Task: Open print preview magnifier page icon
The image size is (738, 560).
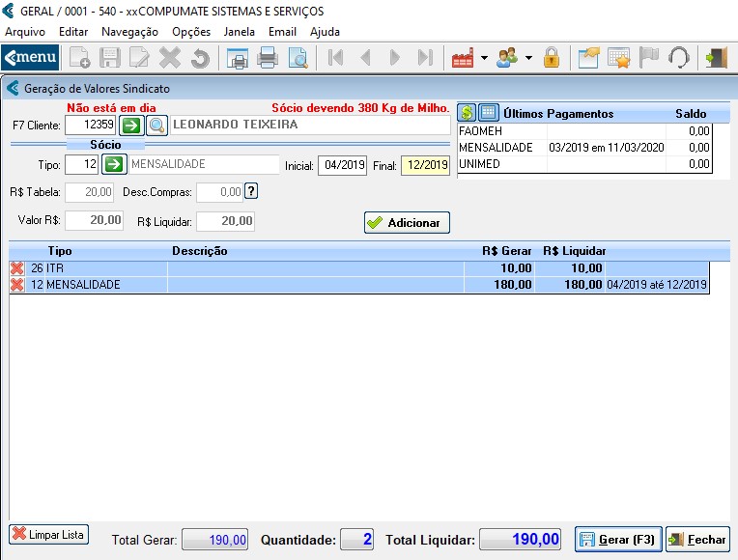Action: tap(298, 58)
